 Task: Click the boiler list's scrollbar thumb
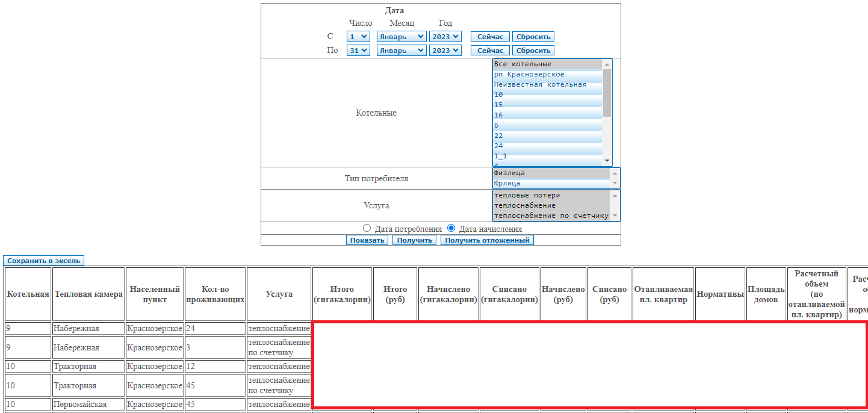[607, 92]
